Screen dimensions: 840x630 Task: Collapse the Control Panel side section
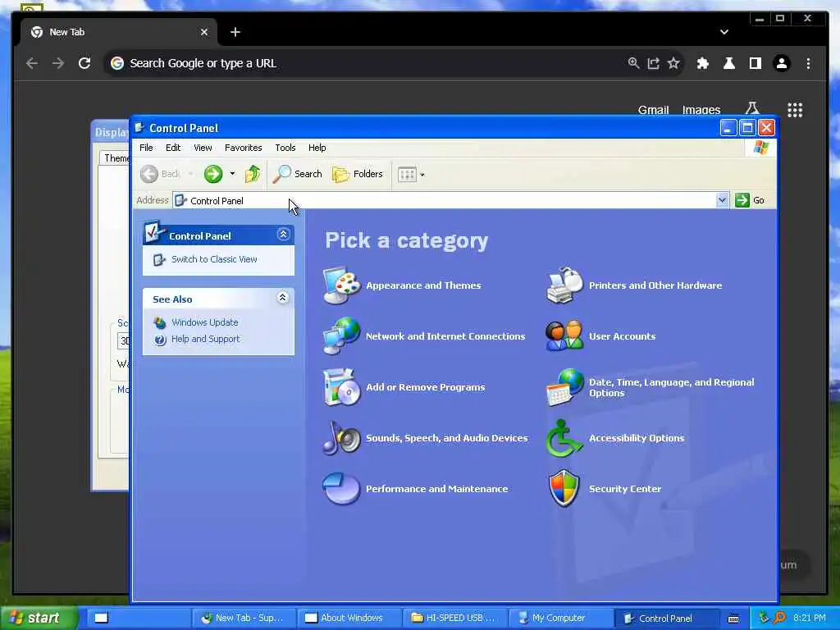(283, 234)
